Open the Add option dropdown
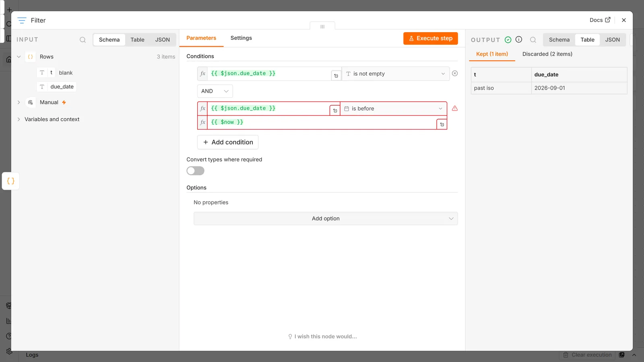Screen dimensions: 644x362 (326, 219)
